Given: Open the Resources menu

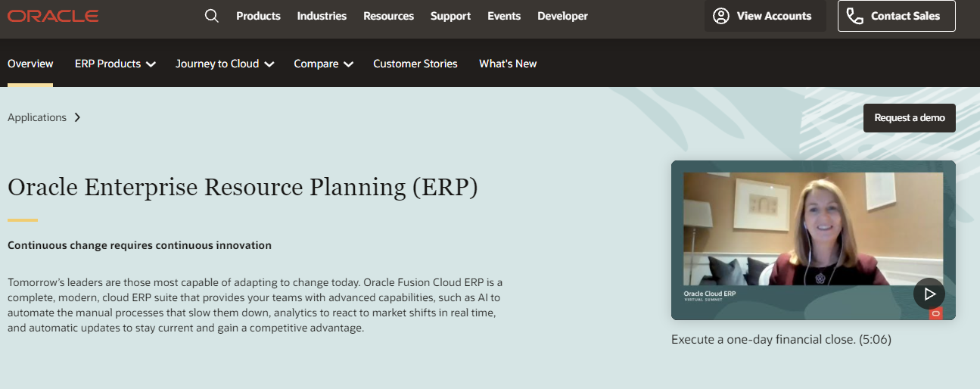Looking at the screenshot, I should (x=388, y=16).
